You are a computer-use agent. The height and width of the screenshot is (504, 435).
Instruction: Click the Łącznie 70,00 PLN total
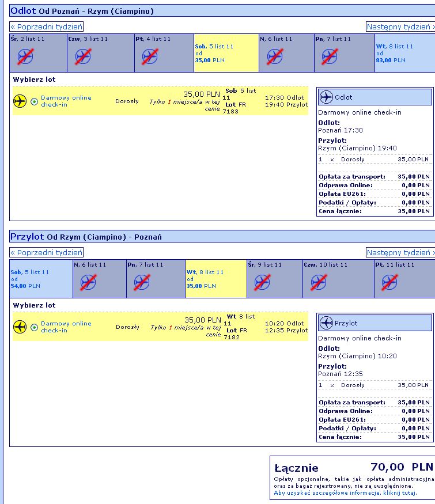(x=354, y=467)
